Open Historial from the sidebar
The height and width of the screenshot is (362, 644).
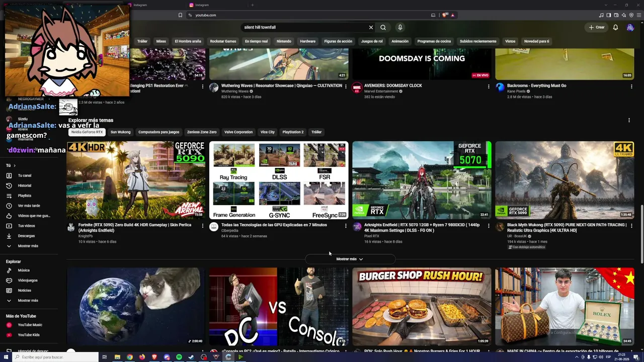[25, 186]
